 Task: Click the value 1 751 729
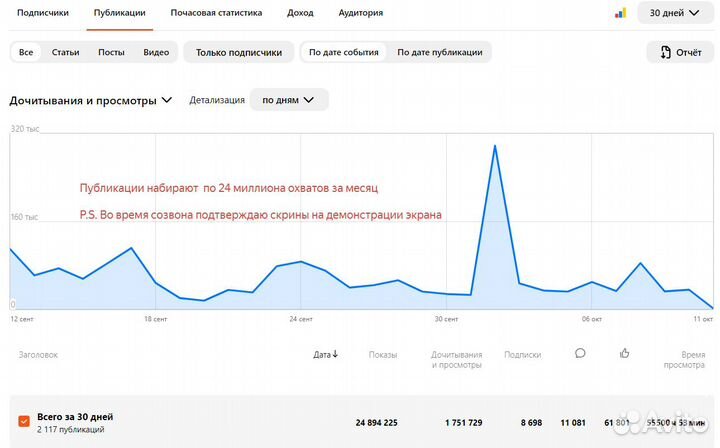(x=463, y=423)
